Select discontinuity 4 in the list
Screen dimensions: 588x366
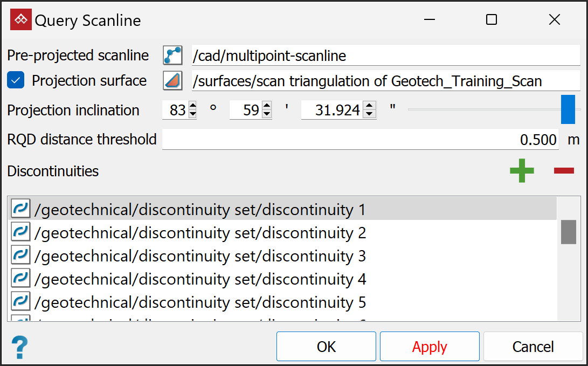click(199, 279)
